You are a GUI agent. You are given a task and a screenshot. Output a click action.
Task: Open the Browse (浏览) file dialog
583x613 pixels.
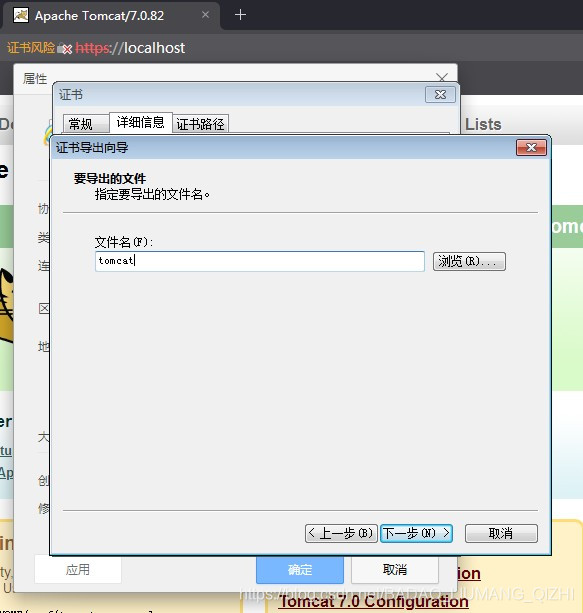pyautogui.click(x=469, y=261)
